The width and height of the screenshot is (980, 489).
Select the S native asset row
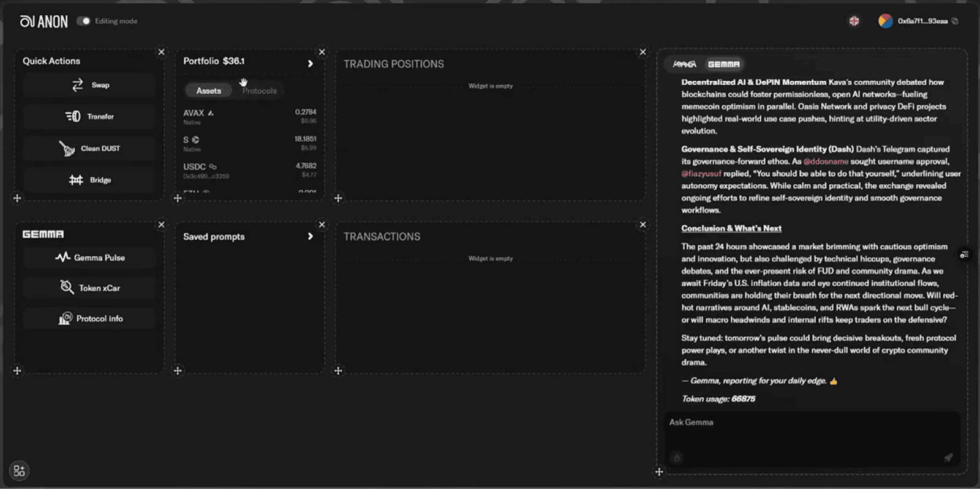(x=250, y=143)
